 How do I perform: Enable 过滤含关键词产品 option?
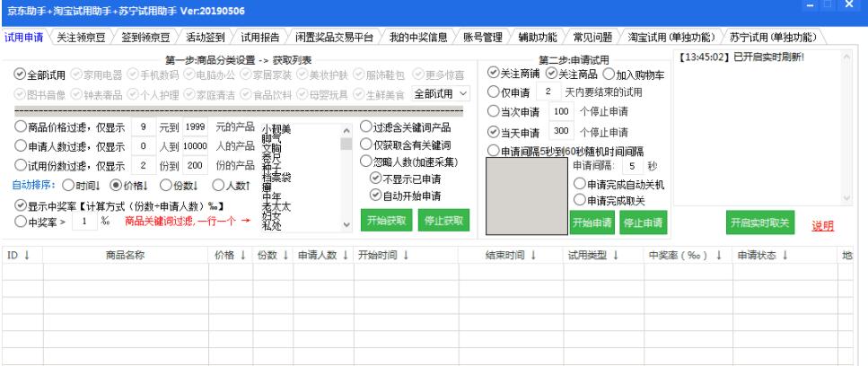click(405, 126)
